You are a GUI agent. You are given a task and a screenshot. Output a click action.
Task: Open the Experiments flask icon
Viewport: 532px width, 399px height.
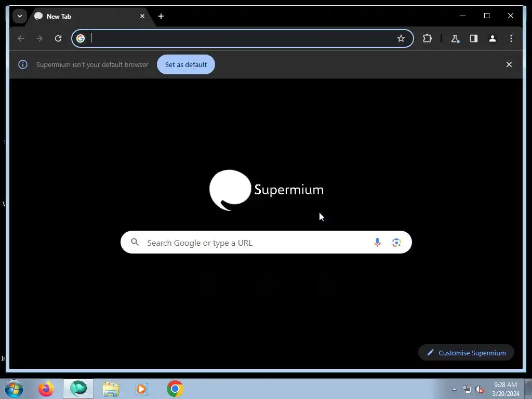455,38
